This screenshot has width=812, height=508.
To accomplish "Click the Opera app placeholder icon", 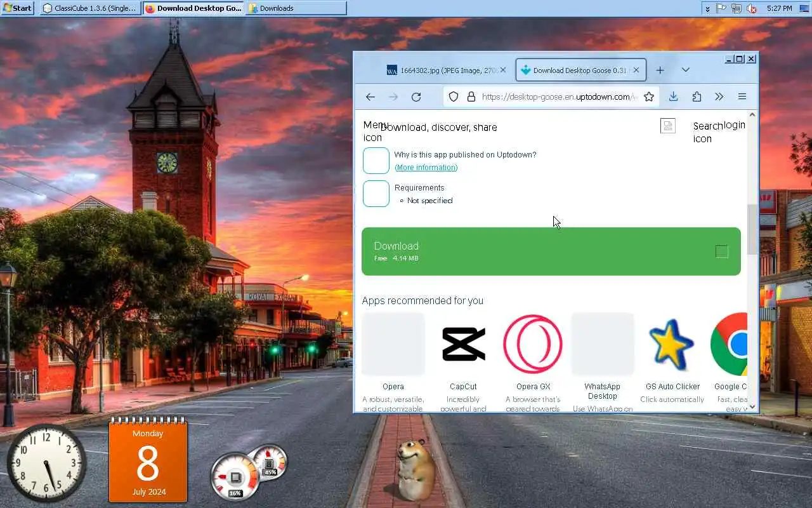I will coord(393,344).
